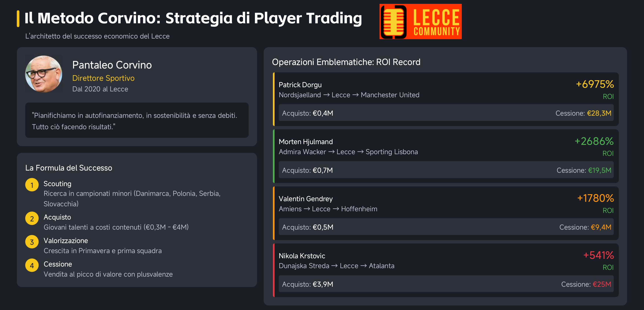The height and width of the screenshot is (310, 644).
Task: Click the +2686% ROI figure
Action: pyautogui.click(x=594, y=141)
